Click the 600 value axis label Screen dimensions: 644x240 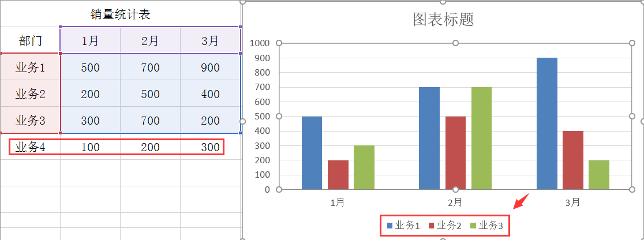(x=262, y=102)
